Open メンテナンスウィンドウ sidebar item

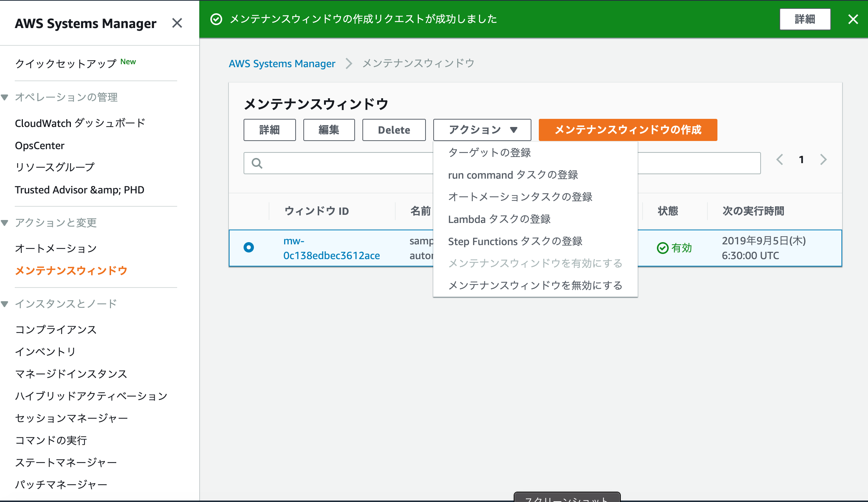click(71, 271)
